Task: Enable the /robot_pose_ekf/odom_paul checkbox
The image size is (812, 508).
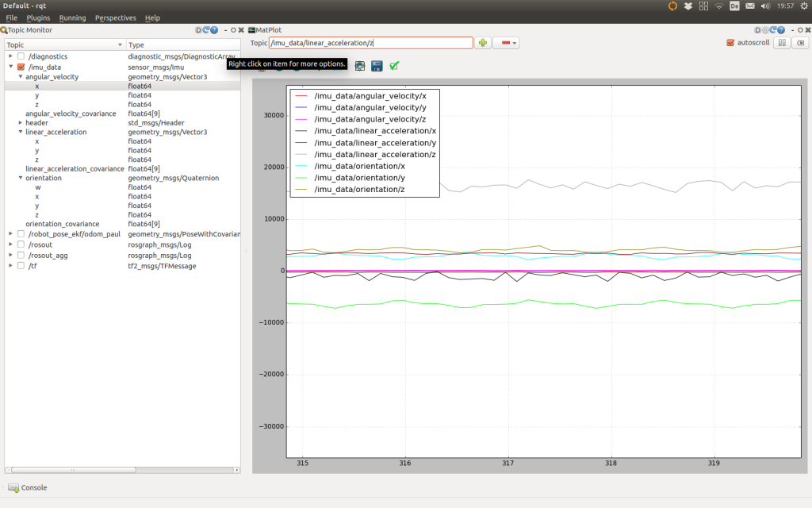Action: pyautogui.click(x=21, y=234)
